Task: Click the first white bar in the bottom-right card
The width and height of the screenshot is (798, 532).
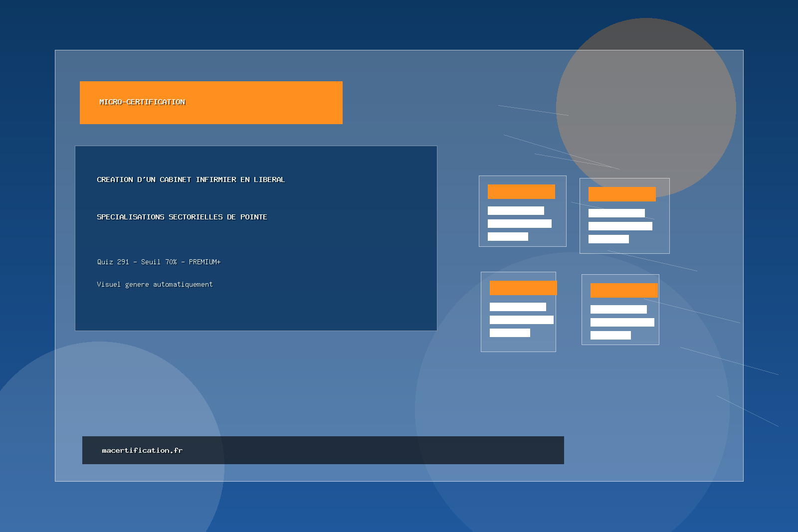Action: (x=618, y=309)
